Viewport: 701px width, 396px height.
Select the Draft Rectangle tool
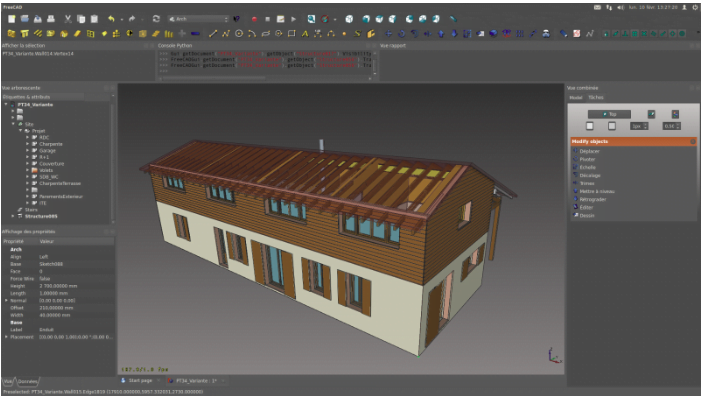coord(291,34)
